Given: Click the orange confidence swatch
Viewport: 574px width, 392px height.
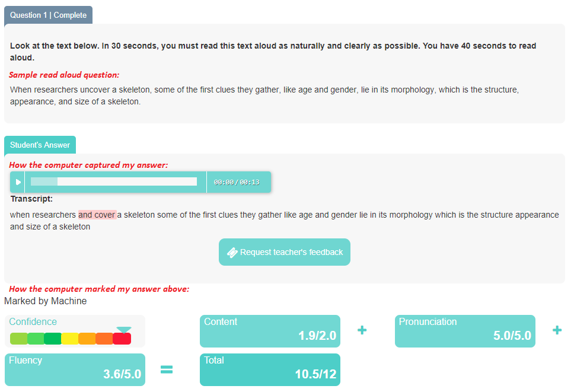Looking at the screenshot, I should coord(87,339).
